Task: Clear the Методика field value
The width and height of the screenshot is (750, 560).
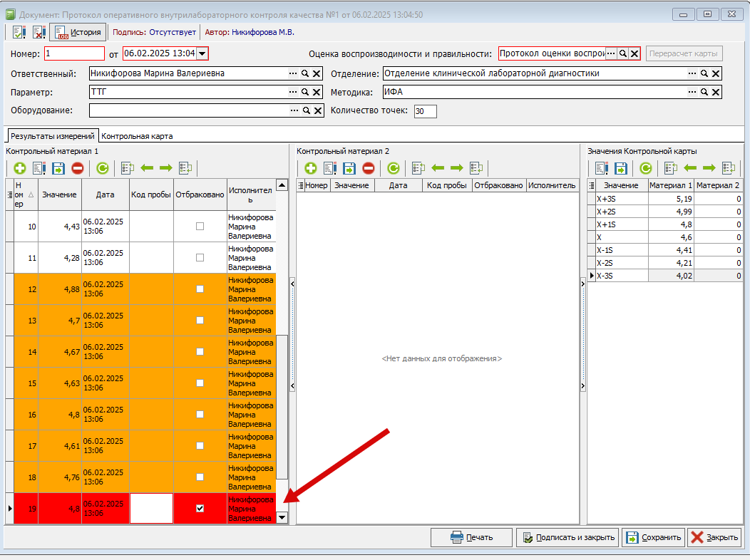Action: 716,92
